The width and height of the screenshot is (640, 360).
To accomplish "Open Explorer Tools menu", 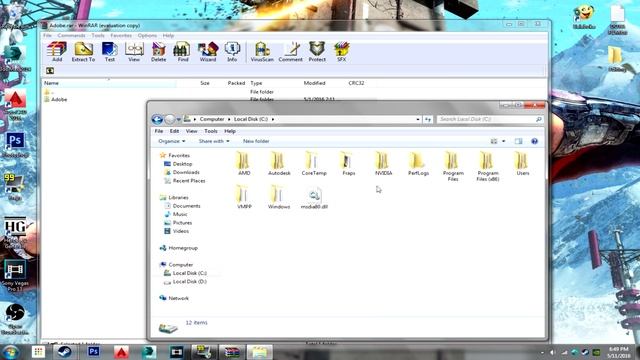I will coord(211,131).
